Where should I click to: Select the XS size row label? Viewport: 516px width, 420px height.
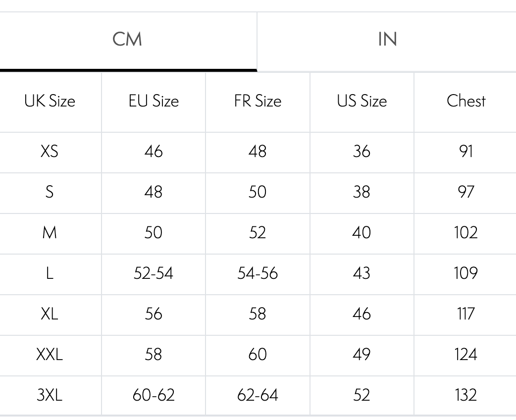[x=50, y=151]
